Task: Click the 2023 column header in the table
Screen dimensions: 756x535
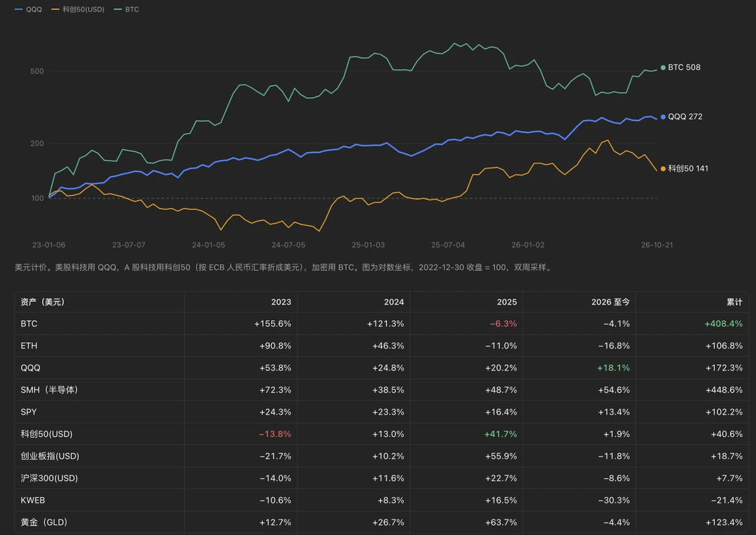Action: [x=281, y=302]
